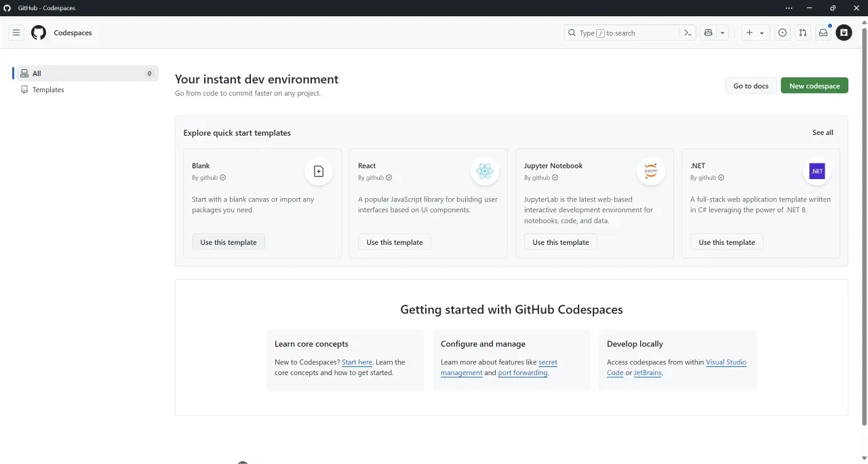Open the See all templates link
Screen dimensions: 868x464
point(823,132)
